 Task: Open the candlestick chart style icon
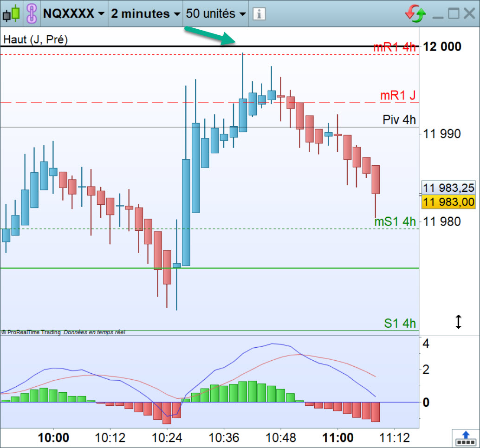tap(11, 13)
